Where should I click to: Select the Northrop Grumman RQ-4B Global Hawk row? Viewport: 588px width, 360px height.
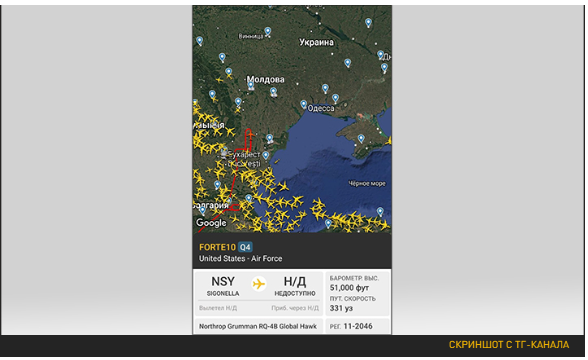pos(258,326)
